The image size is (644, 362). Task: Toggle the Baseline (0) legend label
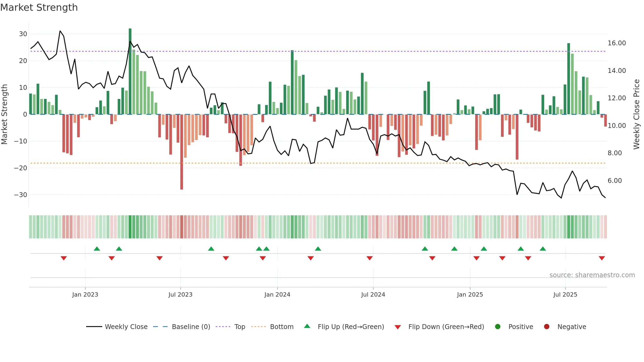pos(191,327)
